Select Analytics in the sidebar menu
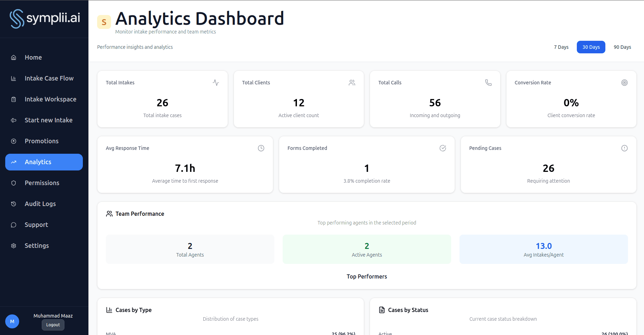Viewport: 644px width, 335px height. point(38,162)
